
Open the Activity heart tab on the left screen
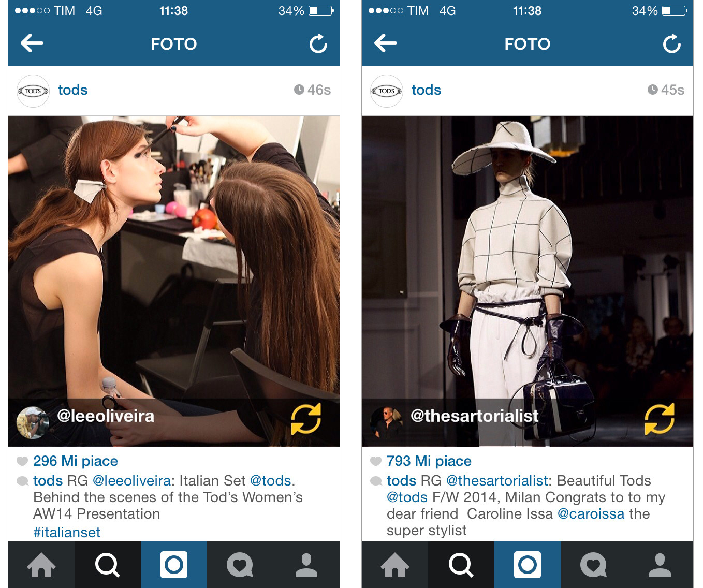click(x=240, y=565)
